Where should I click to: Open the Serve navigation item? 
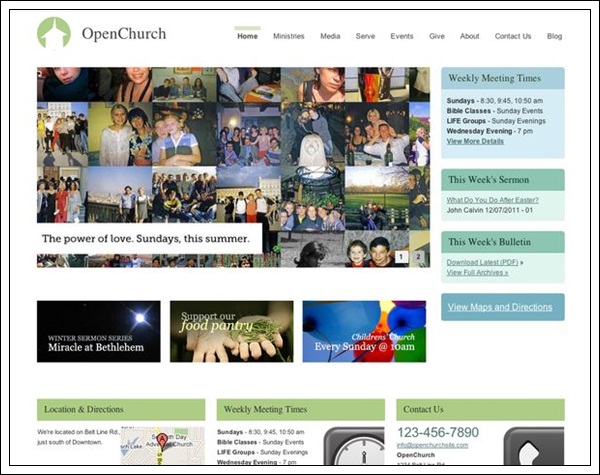pyautogui.click(x=365, y=36)
